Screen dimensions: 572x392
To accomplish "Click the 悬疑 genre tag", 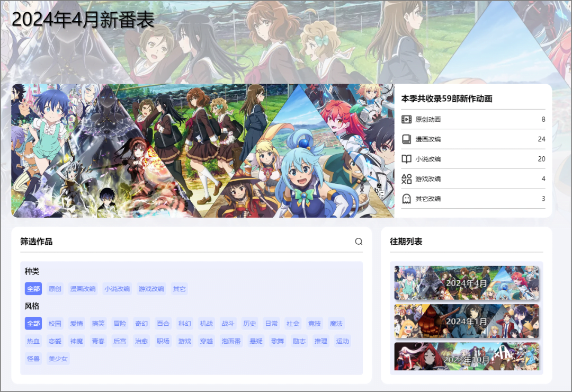I will coord(255,341).
